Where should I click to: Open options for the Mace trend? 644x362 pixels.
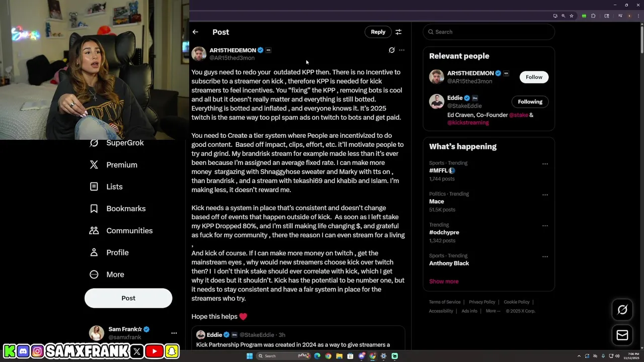[x=545, y=195]
